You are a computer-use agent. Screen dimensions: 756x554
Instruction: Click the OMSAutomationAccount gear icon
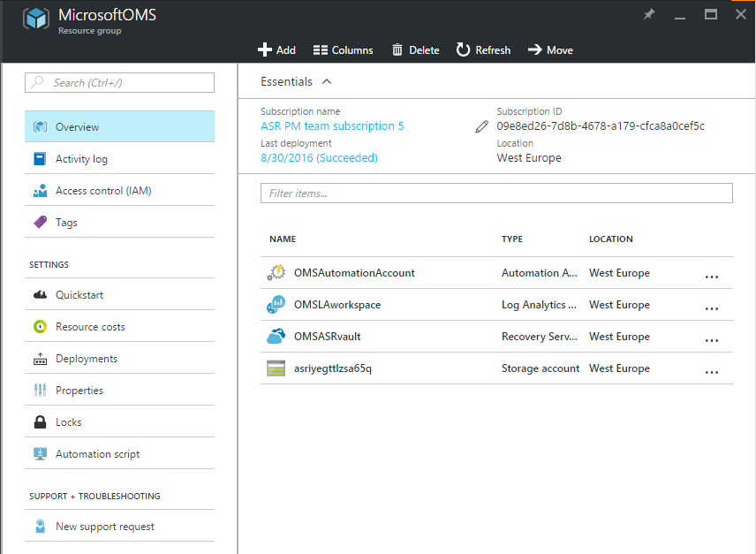tap(276, 273)
